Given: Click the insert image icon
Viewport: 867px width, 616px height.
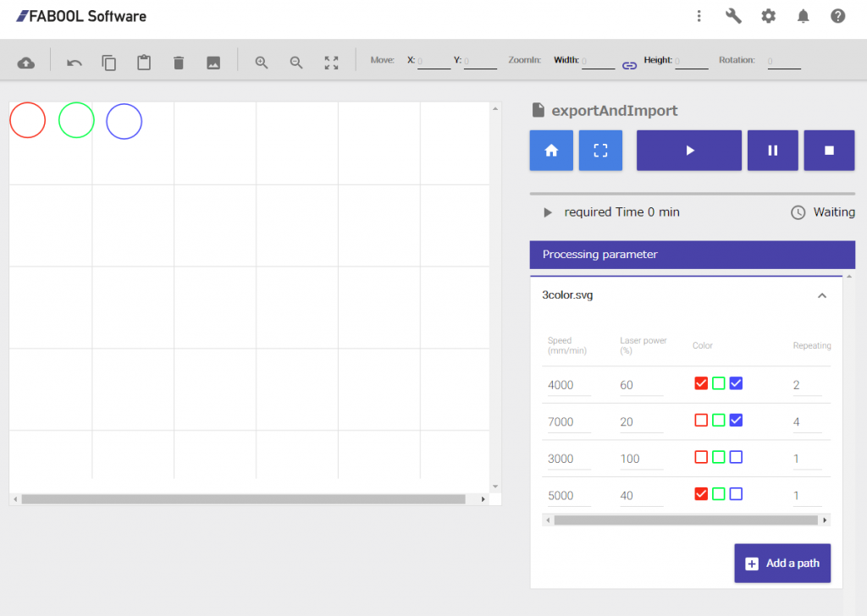Looking at the screenshot, I should click(x=213, y=63).
